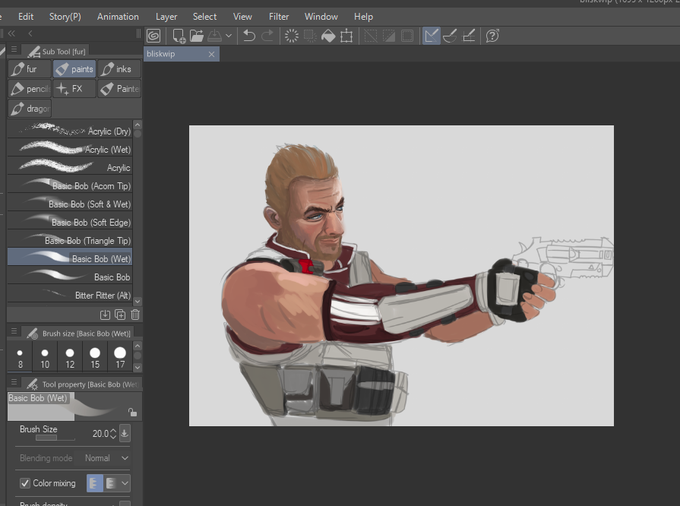Click the Brush Size slider bar
Viewport: 680px width, 506px height.
coord(55,438)
